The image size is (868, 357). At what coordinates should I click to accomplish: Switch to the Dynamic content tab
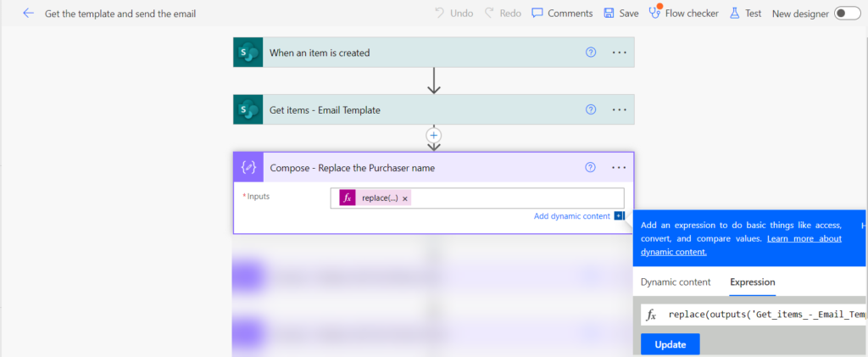[675, 282]
